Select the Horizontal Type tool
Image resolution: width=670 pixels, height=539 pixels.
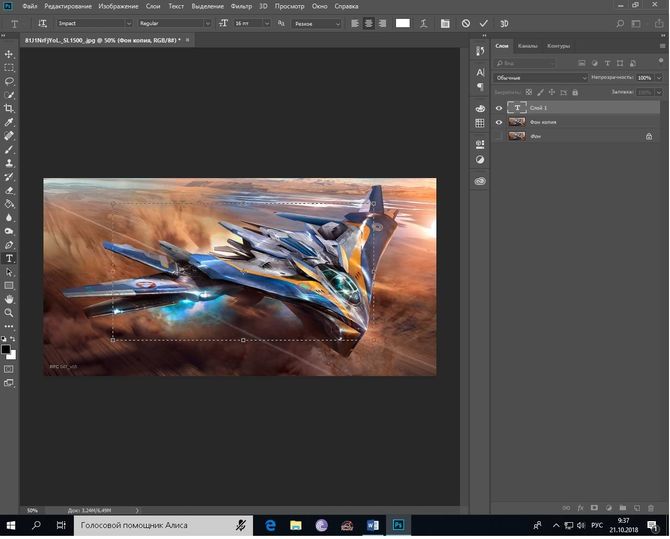[x=9, y=259]
